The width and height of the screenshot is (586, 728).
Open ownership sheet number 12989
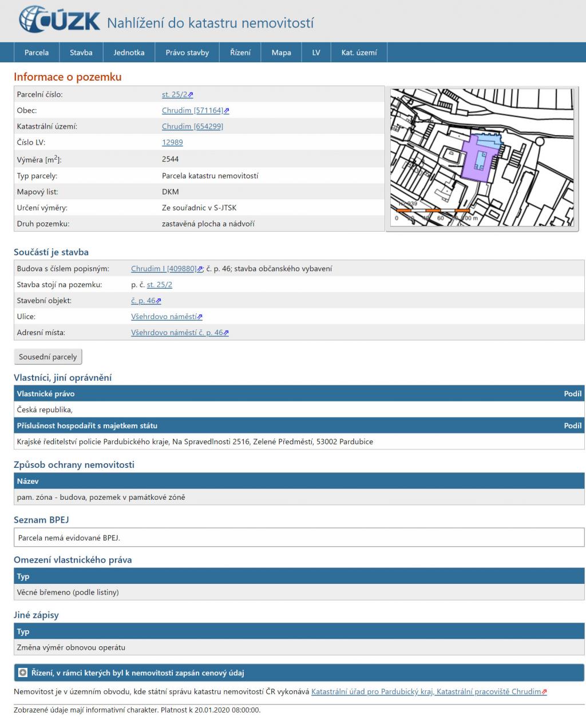tap(172, 142)
